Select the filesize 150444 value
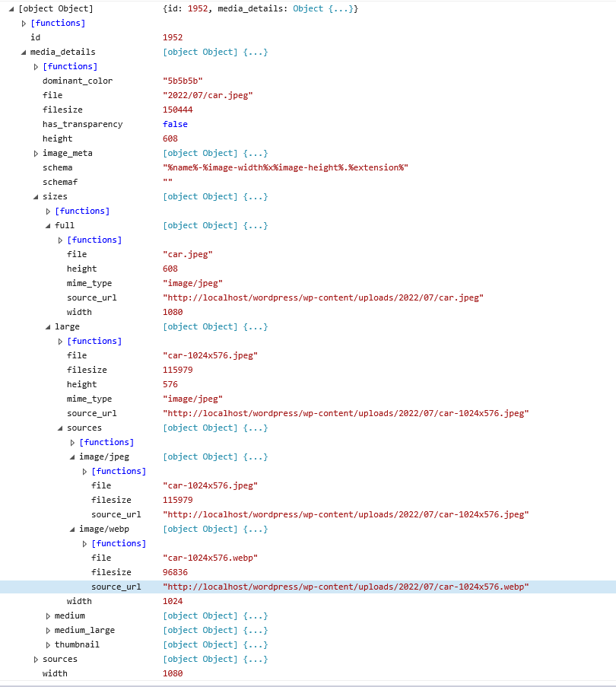Screen dimensions: 616x687 point(178,110)
